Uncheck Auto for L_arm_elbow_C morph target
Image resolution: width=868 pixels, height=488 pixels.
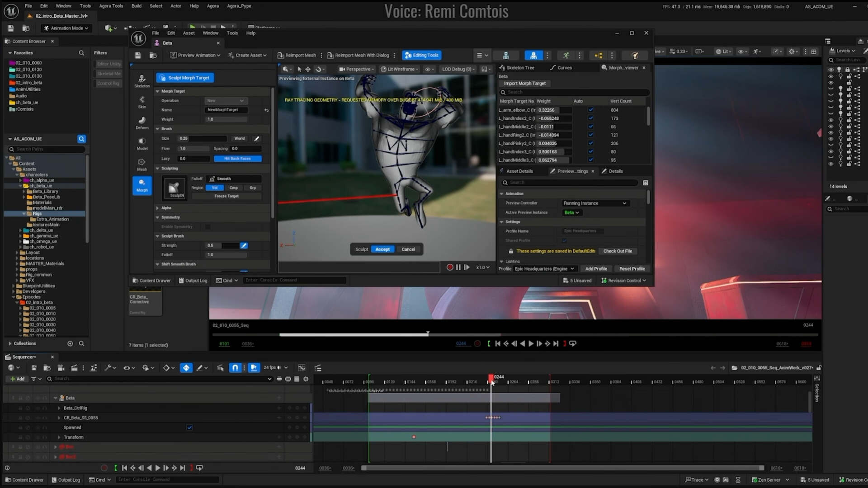pyautogui.click(x=590, y=110)
